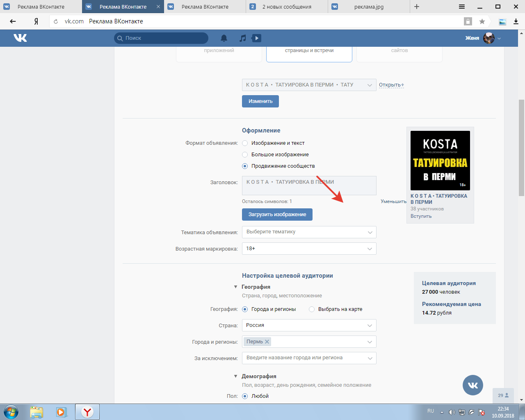
Task: Click the 'Уменьшить' link
Action: [x=393, y=201]
